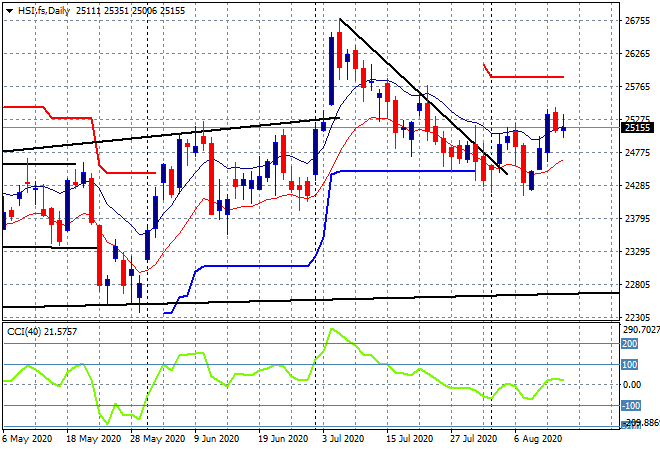Viewport: 660px width, 450px height.
Task: Click the CCI 200 level label
Action: [630, 344]
